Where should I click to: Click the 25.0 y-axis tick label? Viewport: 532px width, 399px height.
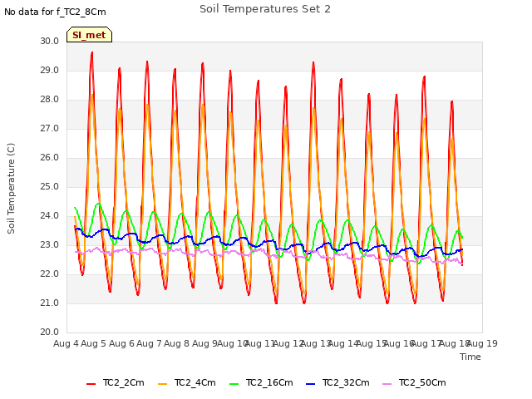click(50, 186)
